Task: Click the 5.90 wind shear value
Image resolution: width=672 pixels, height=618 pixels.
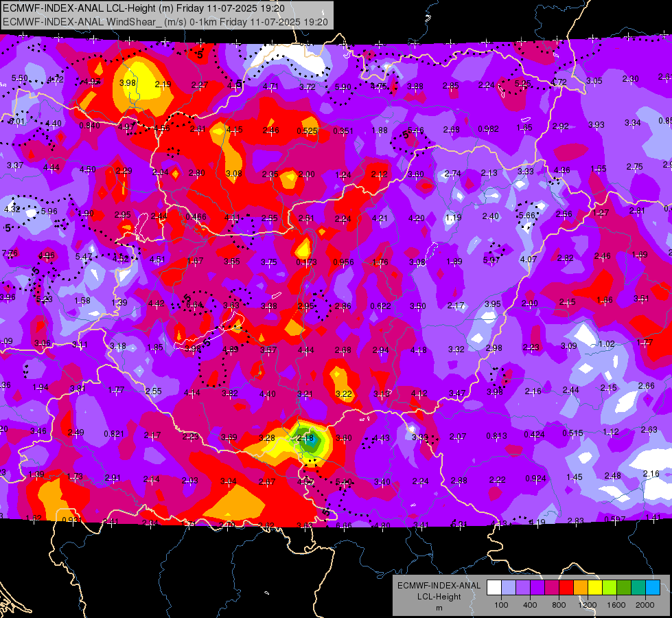Action: click(x=343, y=87)
